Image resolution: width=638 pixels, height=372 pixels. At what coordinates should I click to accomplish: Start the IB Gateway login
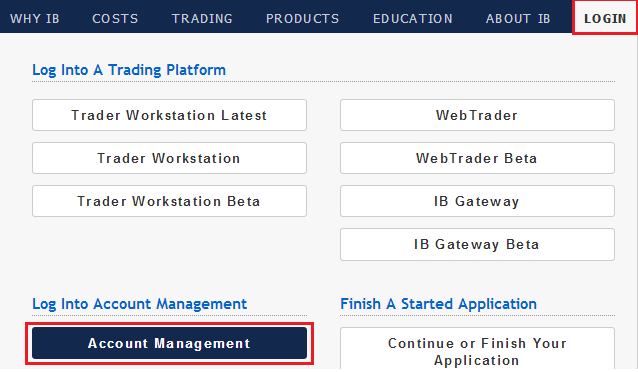pos(477,201)
